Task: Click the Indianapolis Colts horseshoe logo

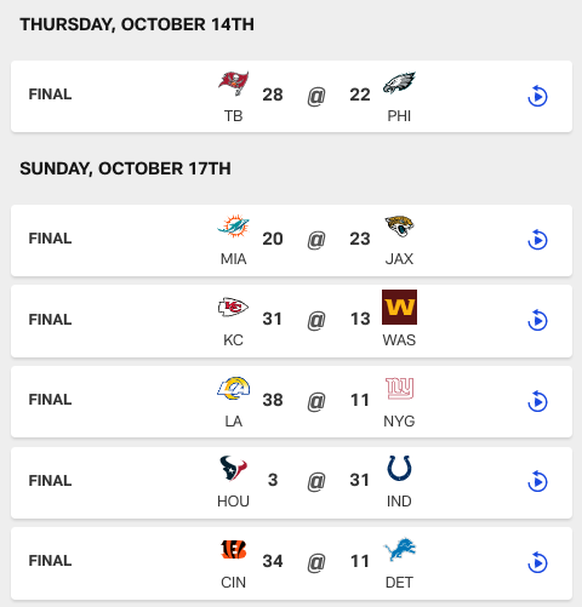Action: click(x=399, y=468)
